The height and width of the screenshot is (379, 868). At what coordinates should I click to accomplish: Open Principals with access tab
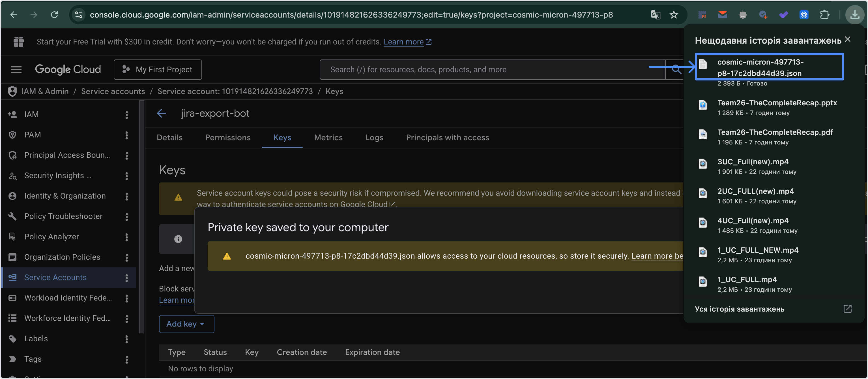click(x=448, y=137)
